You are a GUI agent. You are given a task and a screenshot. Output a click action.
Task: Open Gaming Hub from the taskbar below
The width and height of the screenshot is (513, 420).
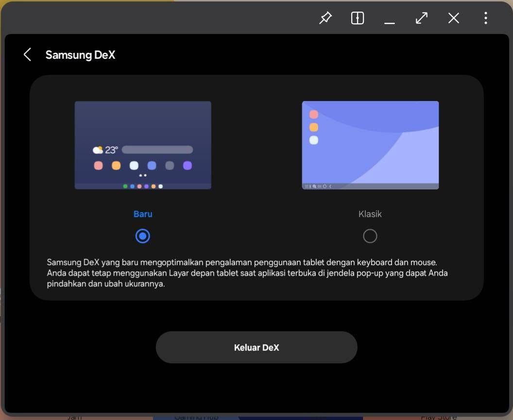pos(196,417)
